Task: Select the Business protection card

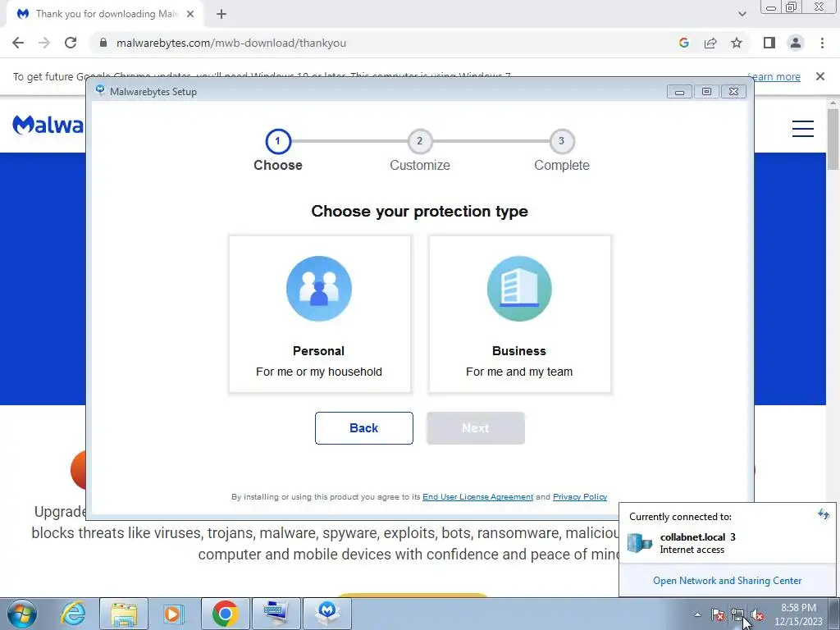Action: 519,314
